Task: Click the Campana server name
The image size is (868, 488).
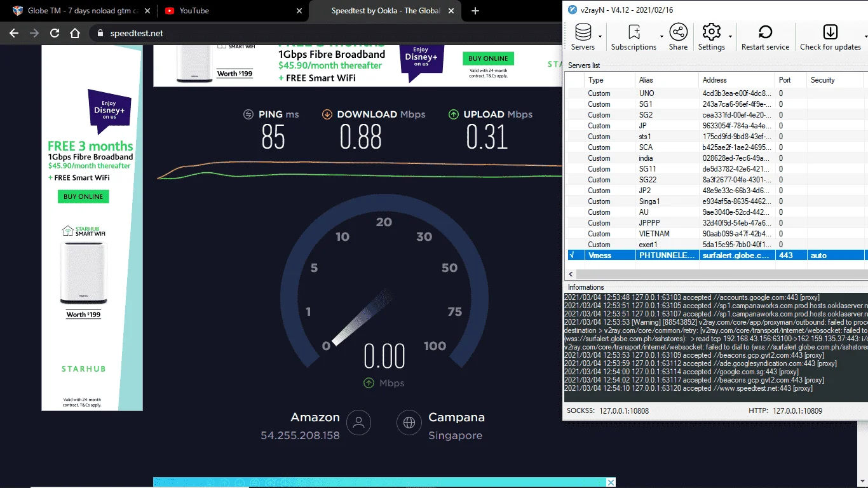Action: (x=456, y=417)
